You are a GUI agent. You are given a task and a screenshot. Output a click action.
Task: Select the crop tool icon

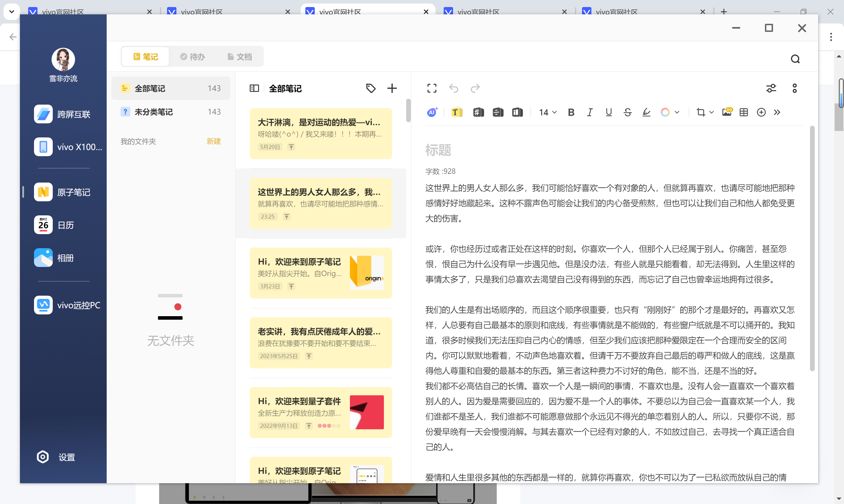coord(701,112)
